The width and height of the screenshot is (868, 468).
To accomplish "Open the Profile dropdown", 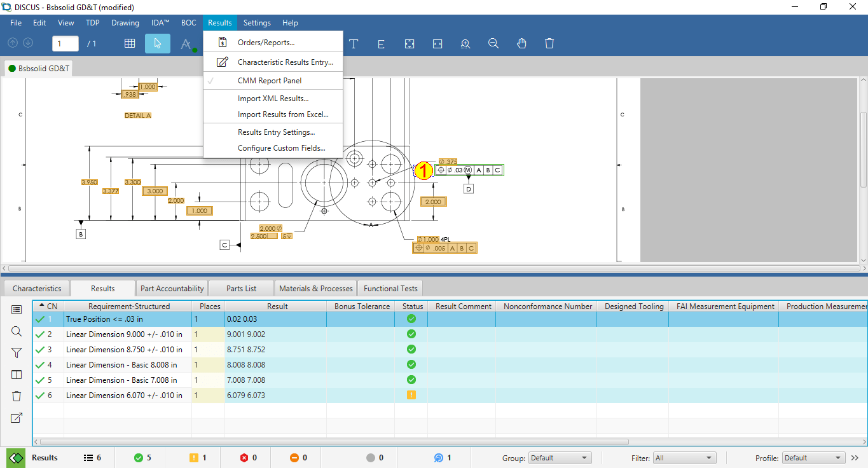I will pos(814,458).
